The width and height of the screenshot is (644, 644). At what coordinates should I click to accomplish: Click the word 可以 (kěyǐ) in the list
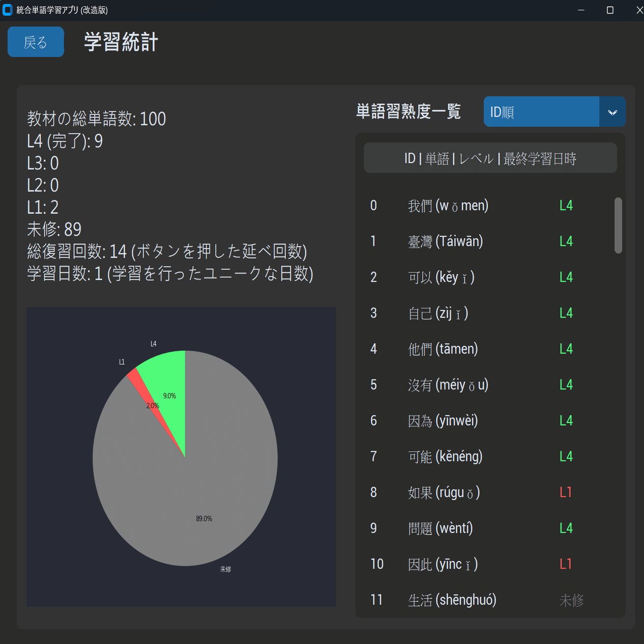441,277
